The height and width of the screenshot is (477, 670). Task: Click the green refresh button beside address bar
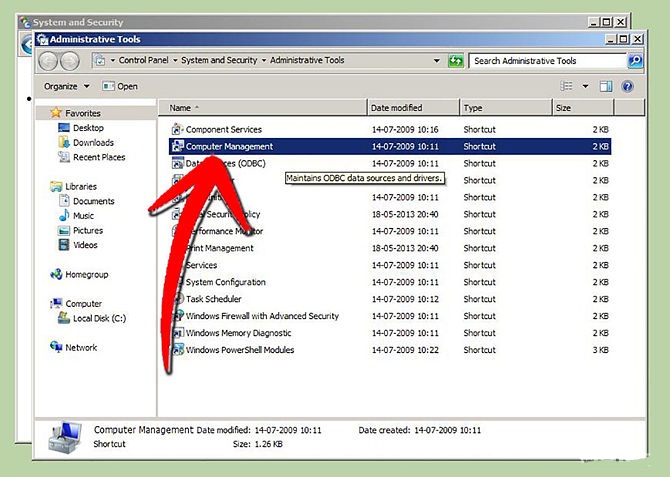[456, 60]
